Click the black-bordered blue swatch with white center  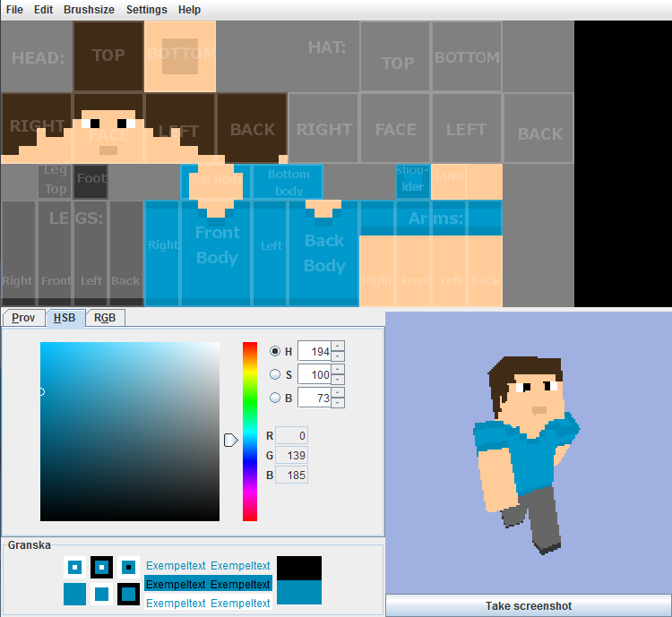(101, 567)
